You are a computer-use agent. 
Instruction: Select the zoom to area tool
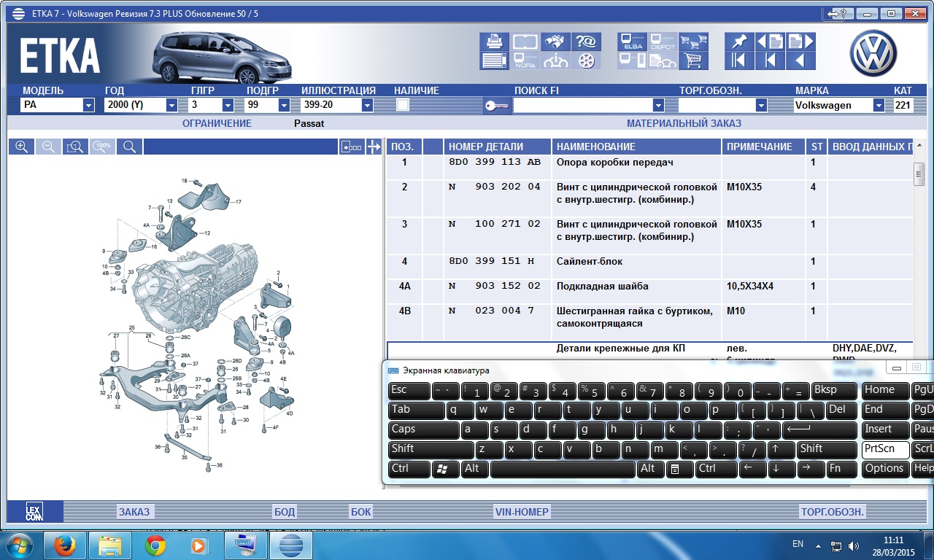[75, 147]
